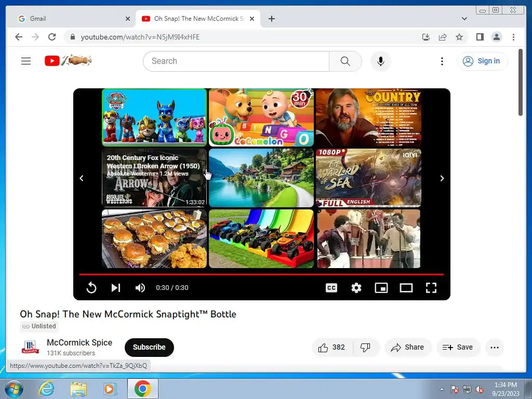
Task: Click the page vertical scrollbar
Action: (521, 82)
